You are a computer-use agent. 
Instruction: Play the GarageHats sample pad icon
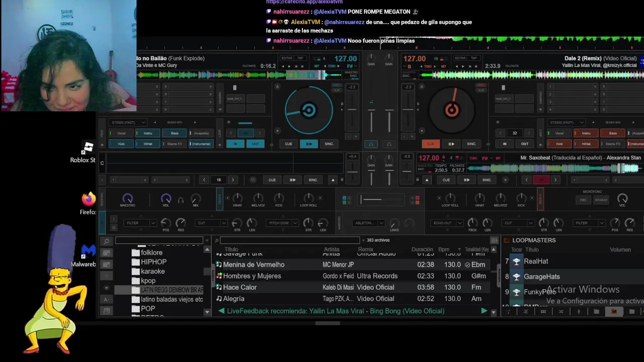pos(516,277)
